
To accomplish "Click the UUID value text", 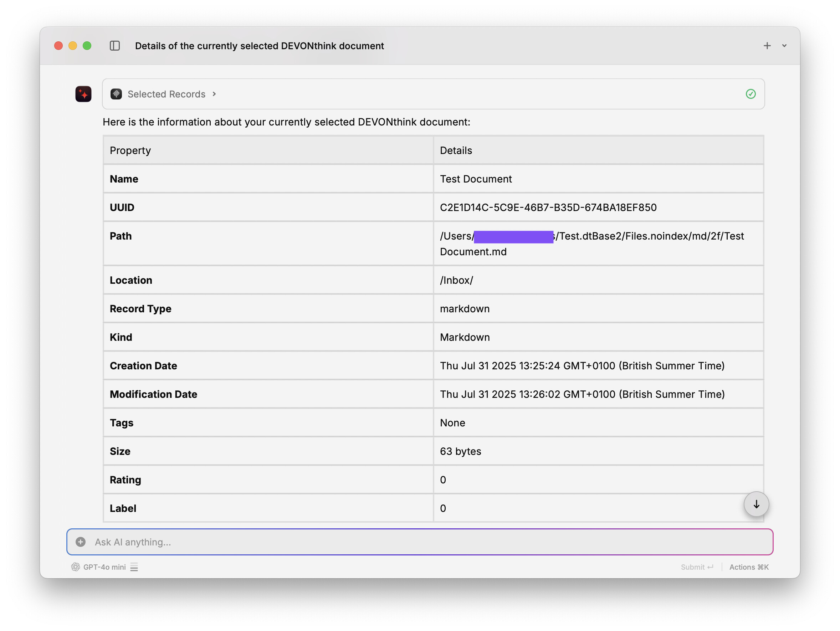I will click(548, 207).
